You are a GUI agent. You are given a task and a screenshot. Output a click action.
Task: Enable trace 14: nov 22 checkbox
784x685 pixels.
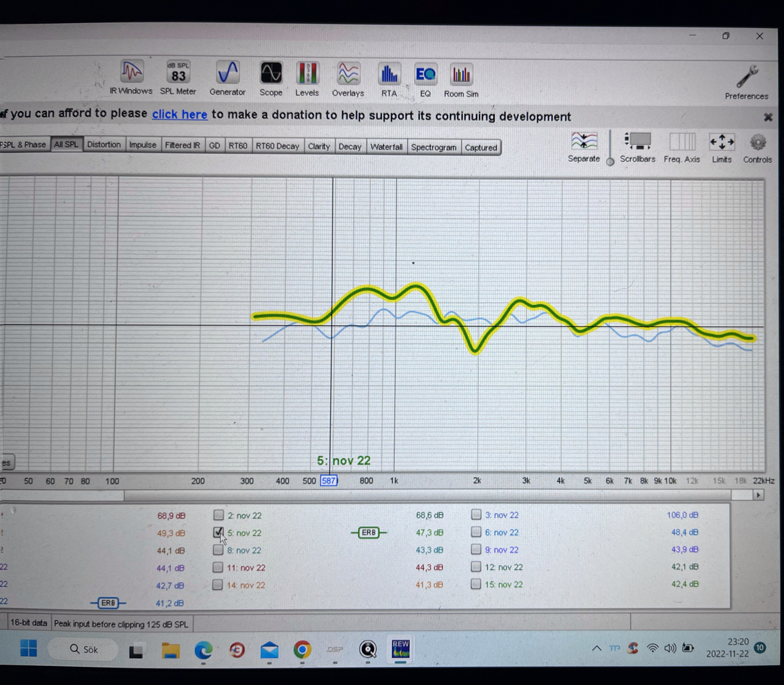[218, 585]
